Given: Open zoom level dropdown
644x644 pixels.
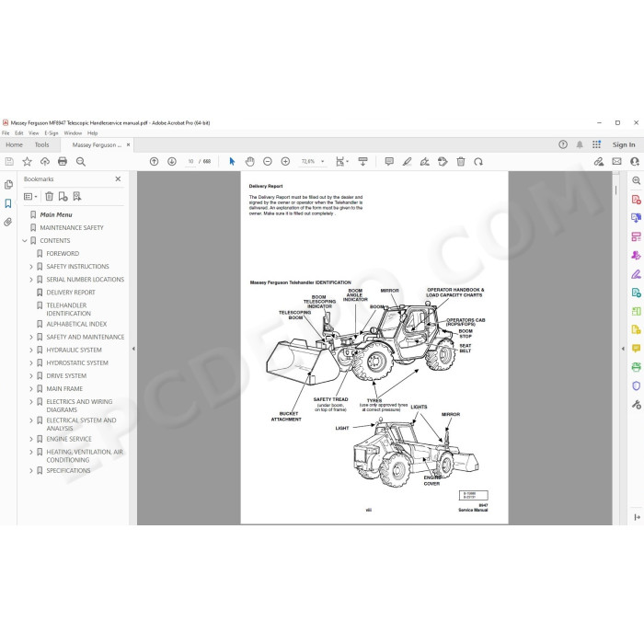Looking at the screenshot, I should coord(322,161).
